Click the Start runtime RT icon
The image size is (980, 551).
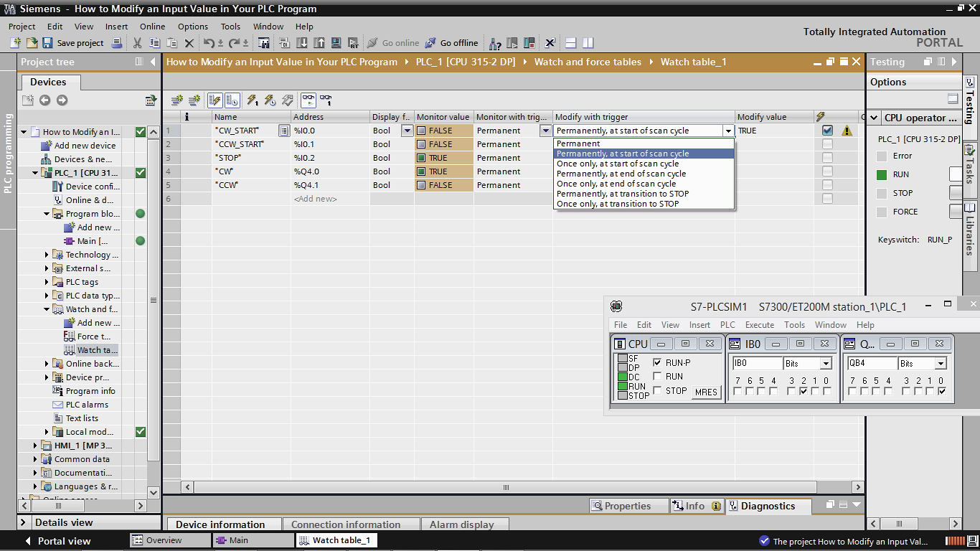[354, 43]
